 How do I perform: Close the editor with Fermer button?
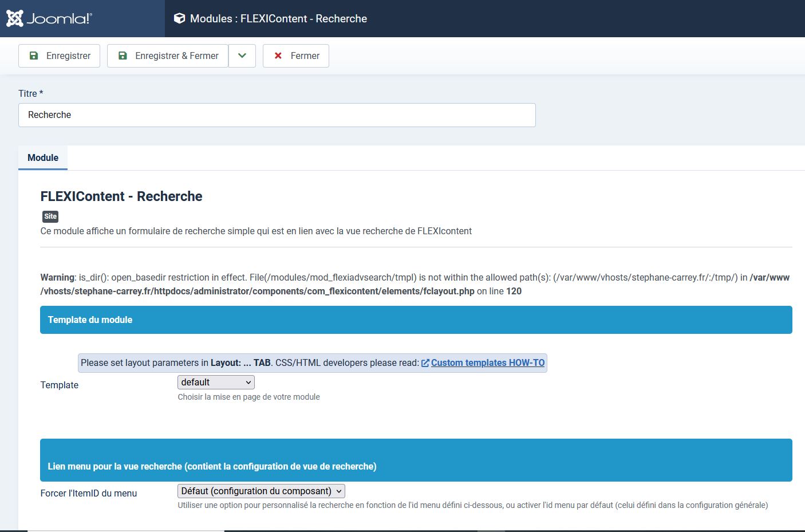(296, 56)
